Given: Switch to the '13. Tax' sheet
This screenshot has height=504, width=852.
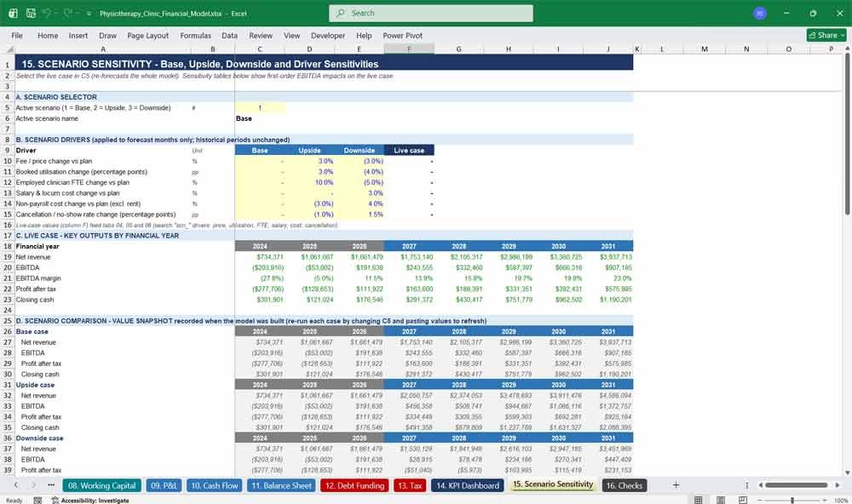Looking at the screenshot, I should click(410, 485).
